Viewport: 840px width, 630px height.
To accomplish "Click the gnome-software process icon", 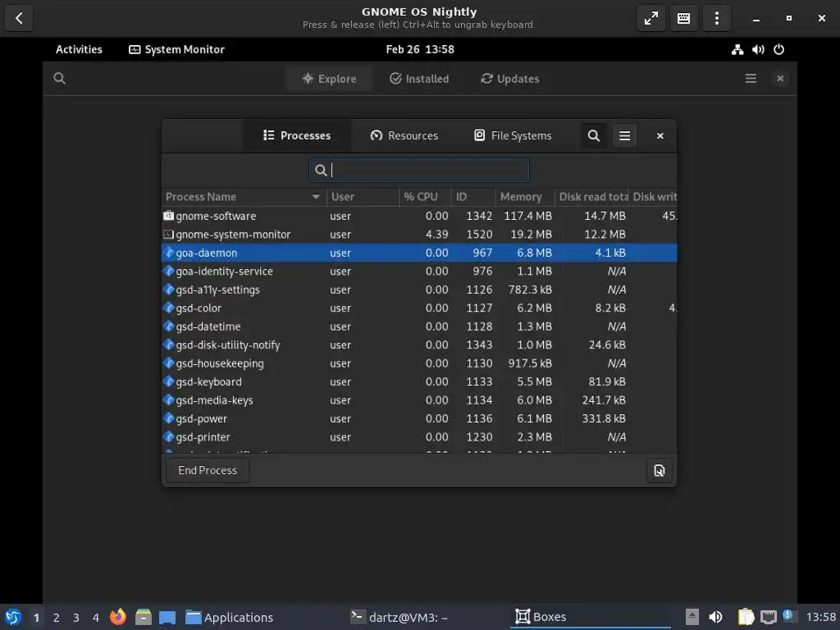I will coord(168,216).
